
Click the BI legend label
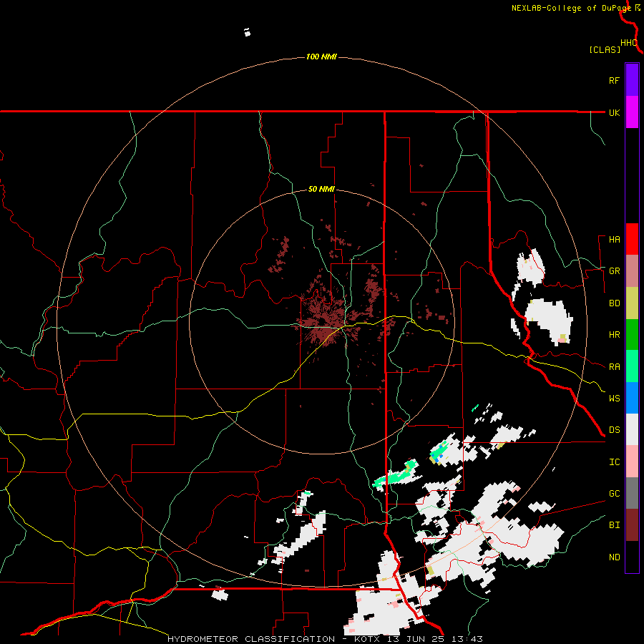point(614,525)
